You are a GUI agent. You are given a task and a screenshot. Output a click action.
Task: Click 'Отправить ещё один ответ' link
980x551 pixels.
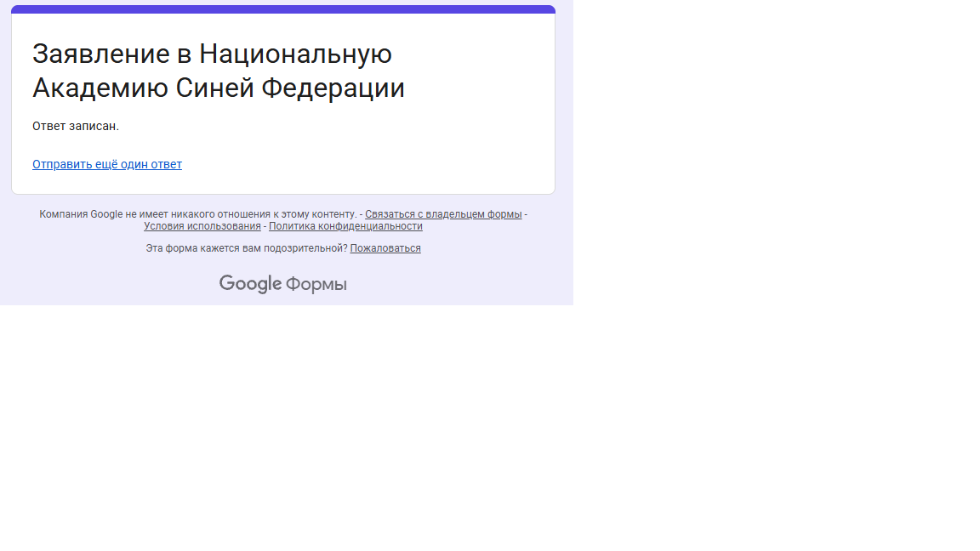[107, 164]
